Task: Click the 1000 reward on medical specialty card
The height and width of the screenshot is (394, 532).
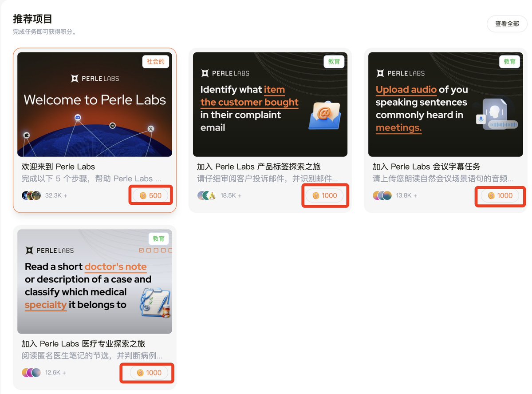Action: pos(149,373)
